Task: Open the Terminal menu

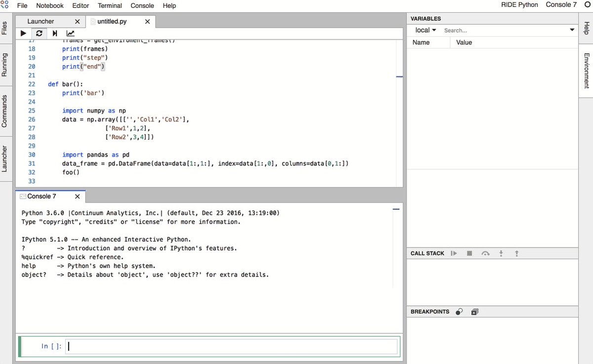Action: [110, 5]
